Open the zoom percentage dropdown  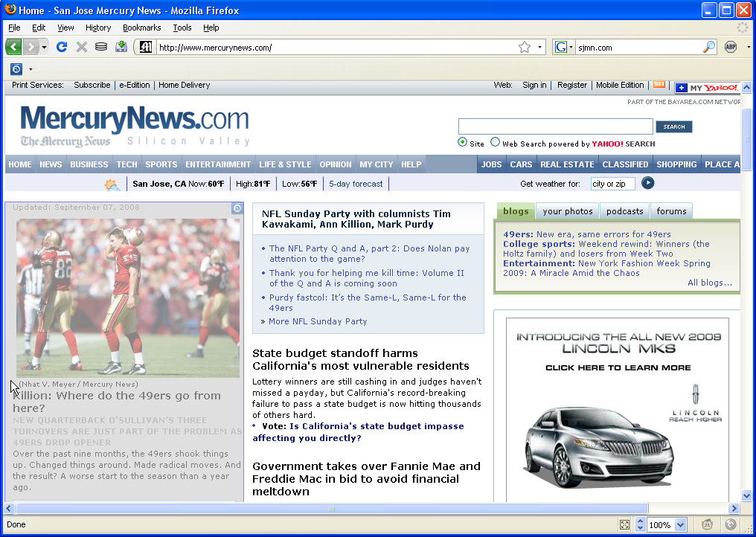click(680, 524)
